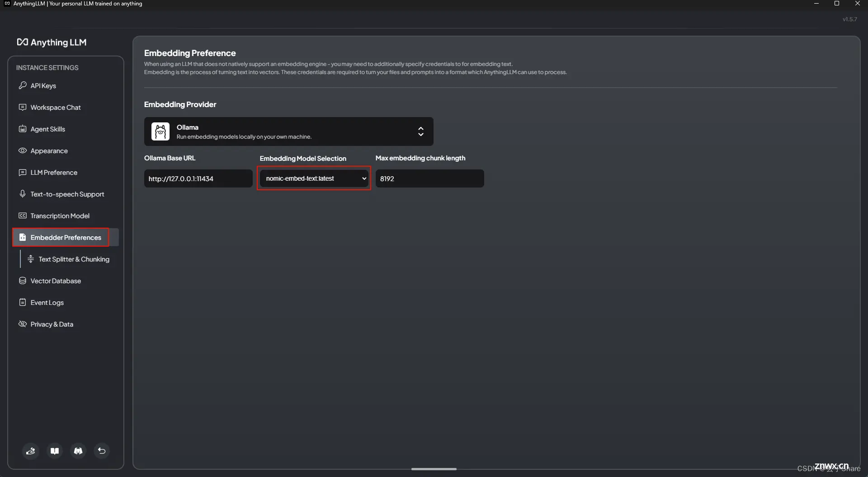Click the Embedding Preference heading
This screenshot has height=477, width=868.
(190, 53)
